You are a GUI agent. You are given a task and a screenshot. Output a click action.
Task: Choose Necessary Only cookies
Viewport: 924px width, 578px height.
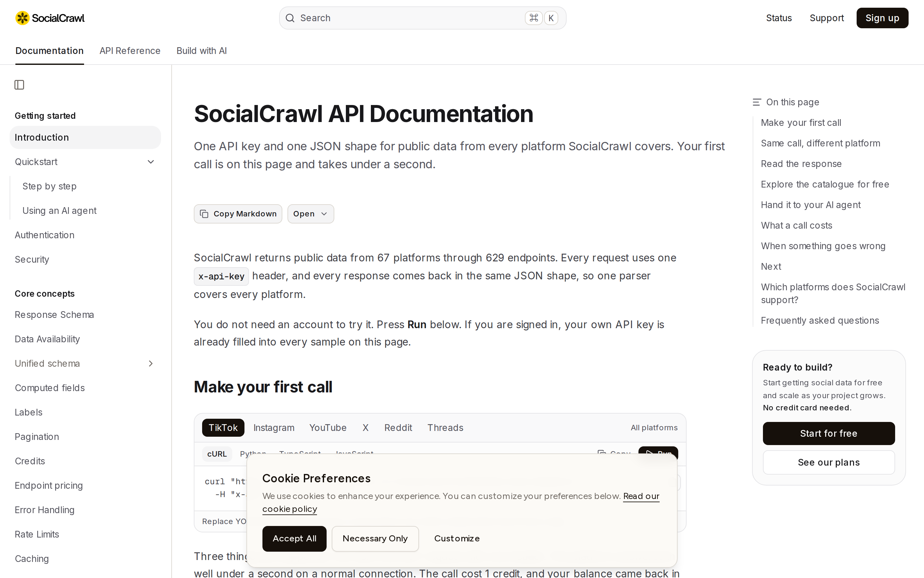point(375,539)
